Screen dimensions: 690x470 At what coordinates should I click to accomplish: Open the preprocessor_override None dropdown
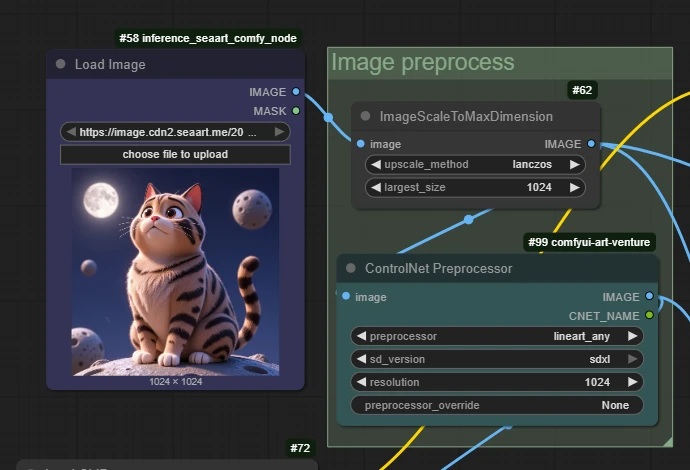point(497,405)
